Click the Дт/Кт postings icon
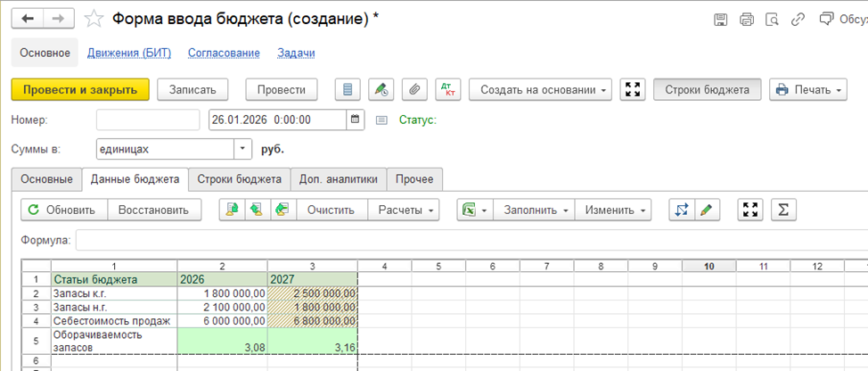 tap(446, 89)
